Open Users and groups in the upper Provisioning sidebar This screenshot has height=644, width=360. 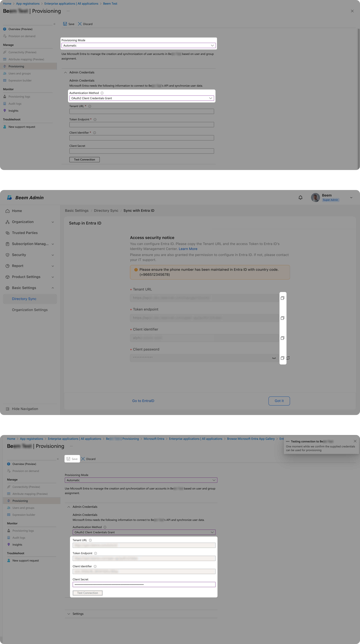(19, 73)
